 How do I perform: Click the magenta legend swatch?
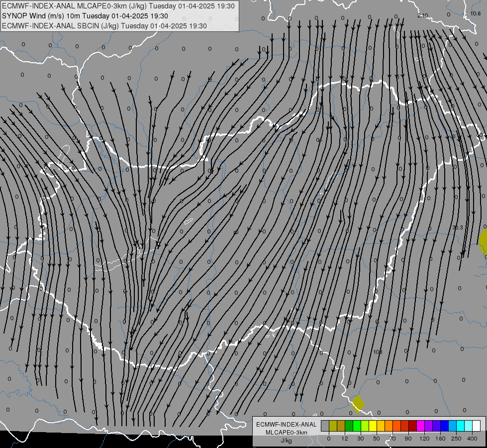[x=421, y=426]
